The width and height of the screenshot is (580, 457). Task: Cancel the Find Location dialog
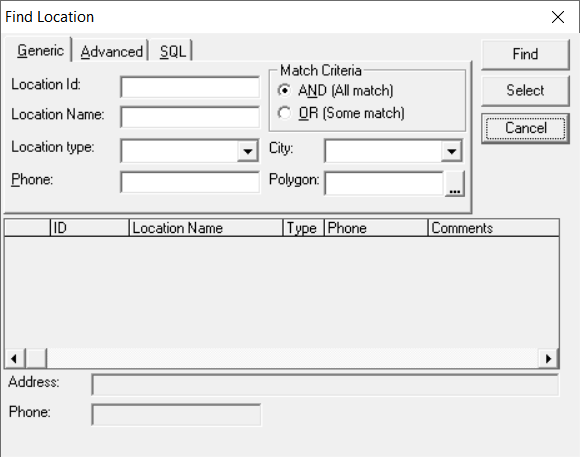tap(525, 128)
